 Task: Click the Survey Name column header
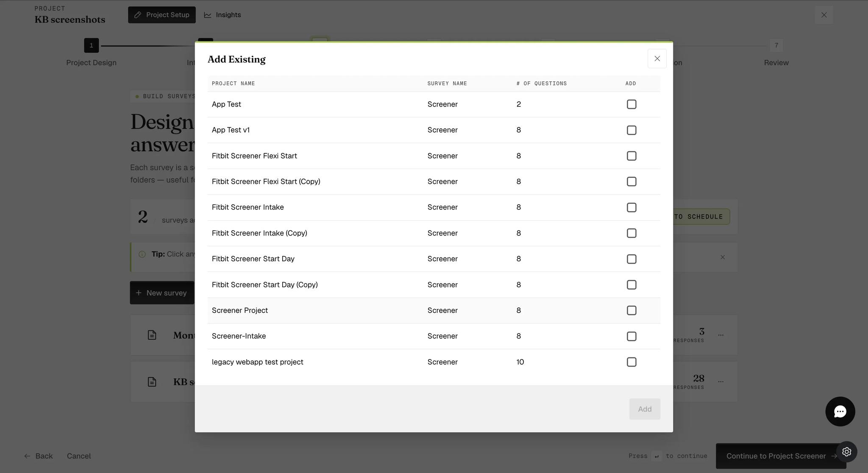447,83
